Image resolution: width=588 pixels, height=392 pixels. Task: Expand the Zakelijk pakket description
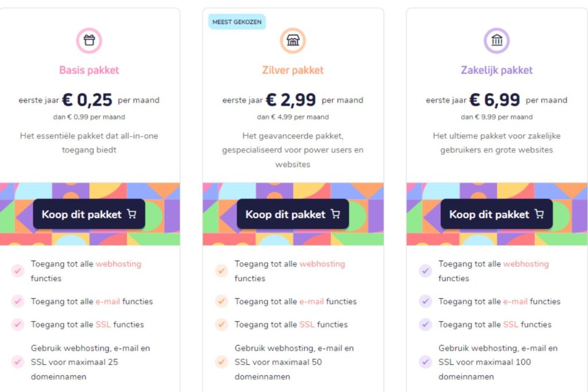click(497, 142)
